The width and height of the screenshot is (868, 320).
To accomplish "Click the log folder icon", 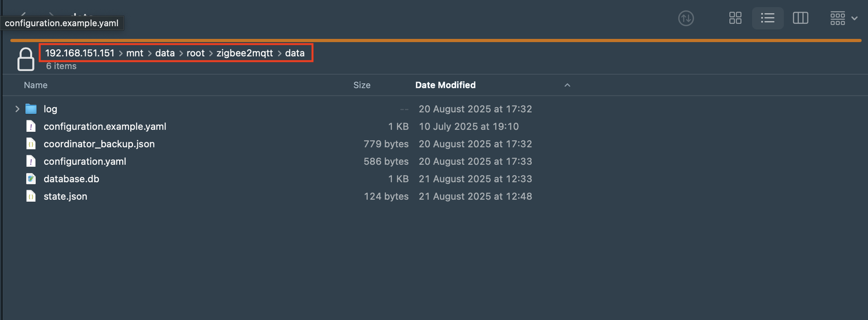I will [x=31, y=109].
